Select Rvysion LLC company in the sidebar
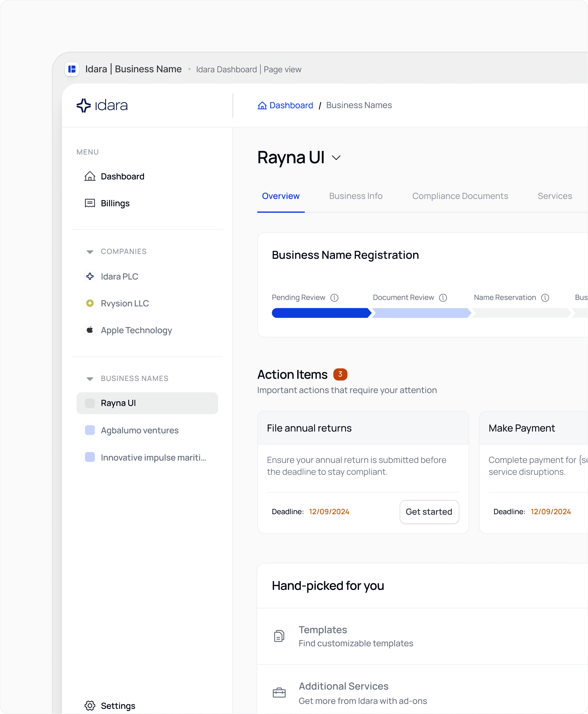Image resolution: width=588 pixels, height=714 pixels. [125, 303]
